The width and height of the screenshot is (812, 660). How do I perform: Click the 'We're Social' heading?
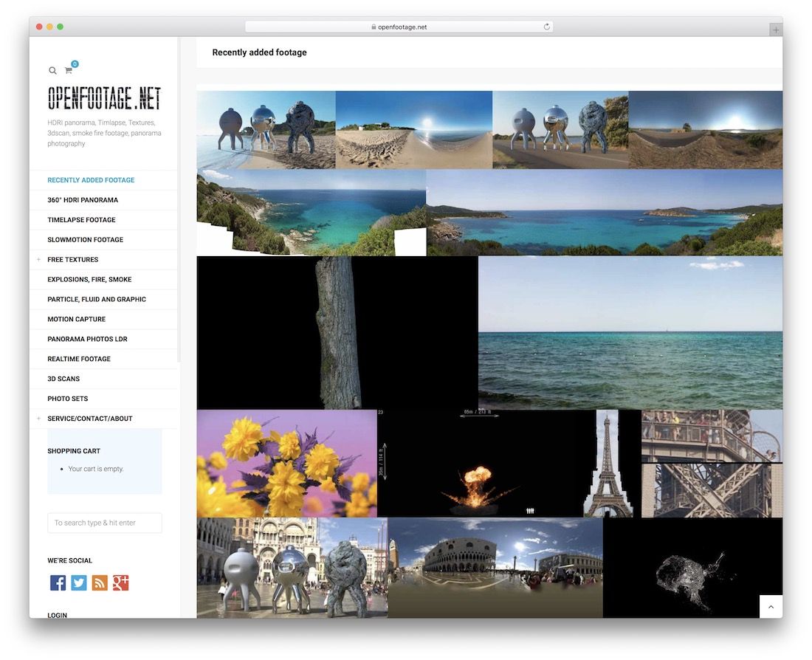click(x=70, y=560)
